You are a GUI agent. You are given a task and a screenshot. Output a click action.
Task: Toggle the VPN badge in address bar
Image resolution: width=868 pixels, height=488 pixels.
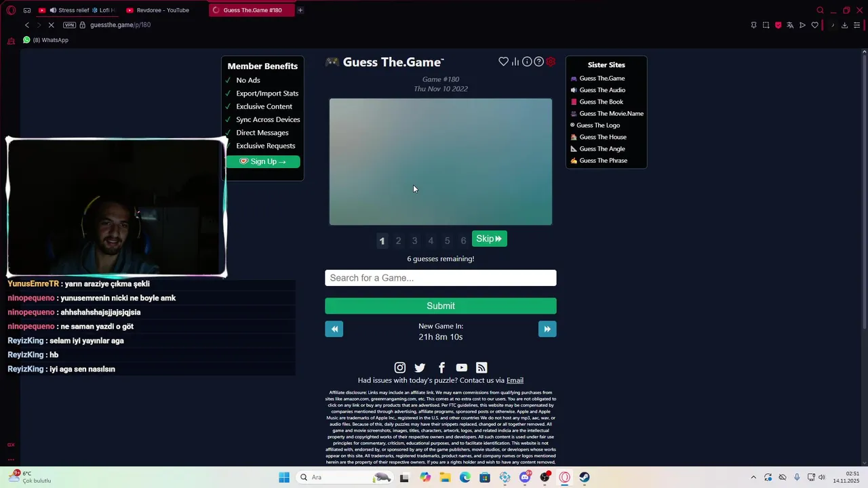pos(69,25)
